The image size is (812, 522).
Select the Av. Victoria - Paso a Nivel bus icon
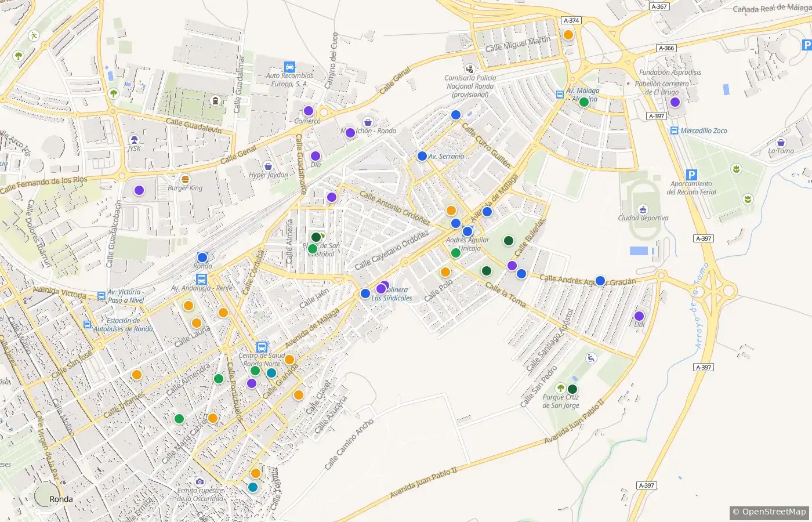101,295
